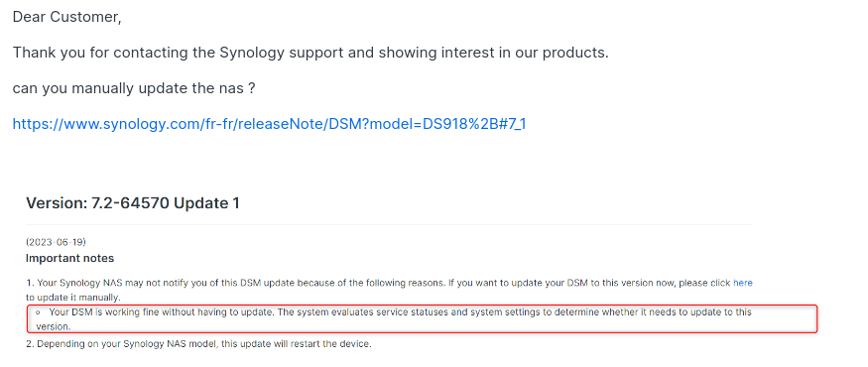Click the (2023-06-19) release date text
Viewport: 868px width, 367px height.
pos(56,242)
